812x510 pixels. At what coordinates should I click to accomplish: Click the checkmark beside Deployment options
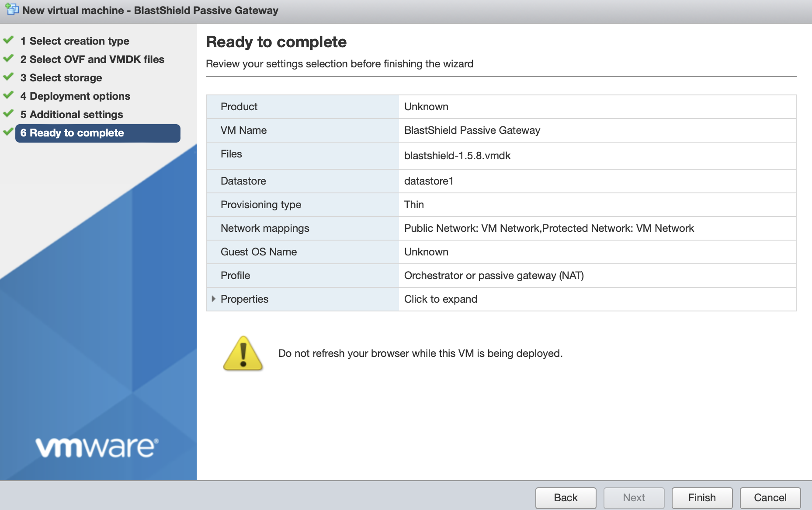pyautogui.click(x=8, y=95)
